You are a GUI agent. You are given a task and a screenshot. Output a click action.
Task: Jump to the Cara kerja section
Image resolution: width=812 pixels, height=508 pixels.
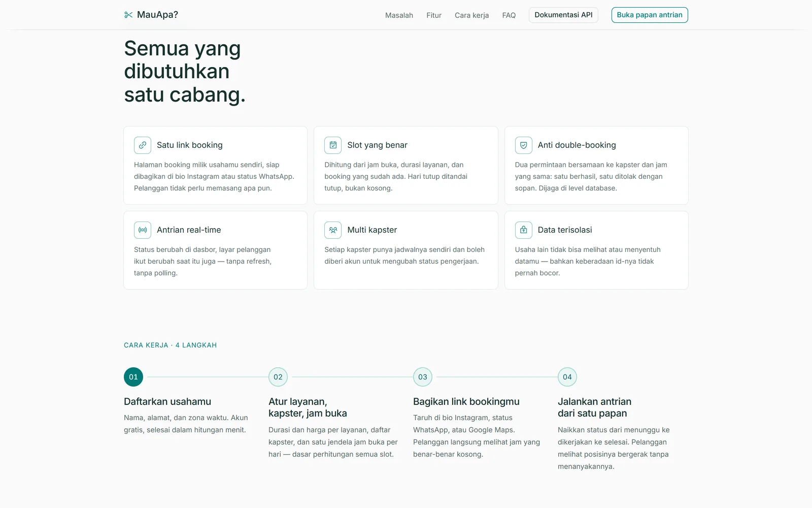[x=472, y=15]
